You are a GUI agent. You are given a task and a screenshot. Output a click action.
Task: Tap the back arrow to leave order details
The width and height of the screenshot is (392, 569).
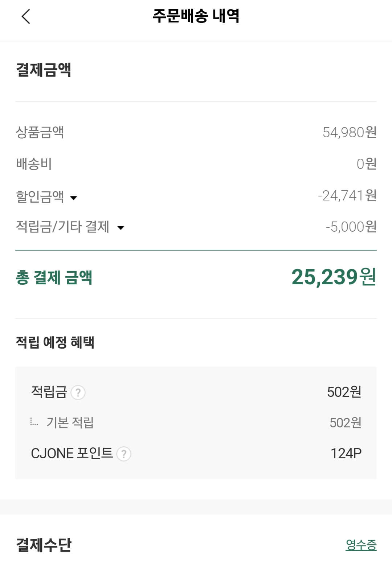[x=25, y=17]
